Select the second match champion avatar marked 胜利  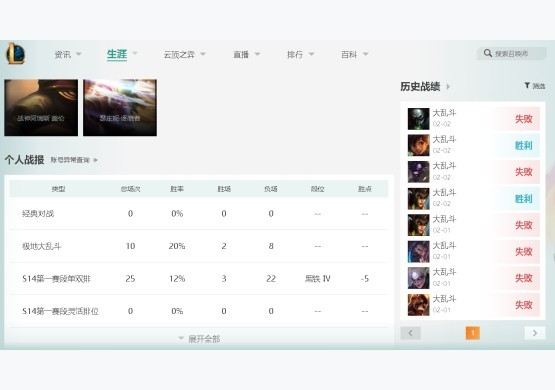tap(418, 145)
